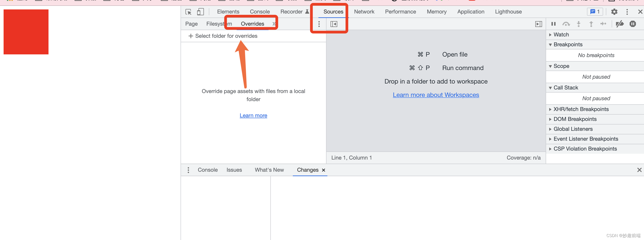Click the red square on the page
The height and width of the screenshot is (240, 644).
pos(26,32)
